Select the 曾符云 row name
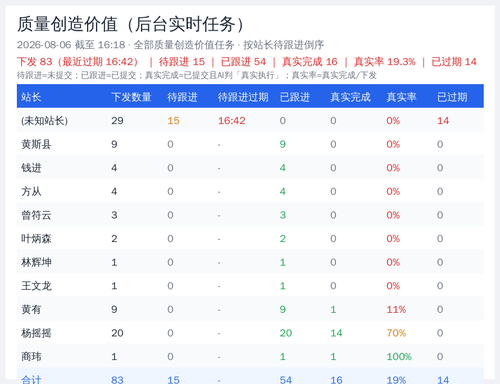The image size is (500, 384). pos(36,215)
